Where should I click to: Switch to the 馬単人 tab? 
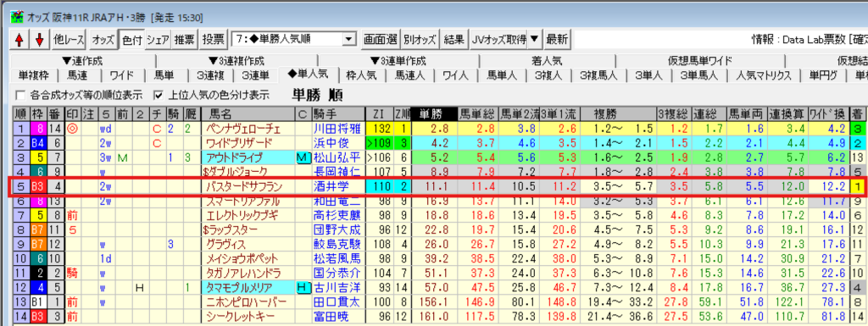[502, 75]
